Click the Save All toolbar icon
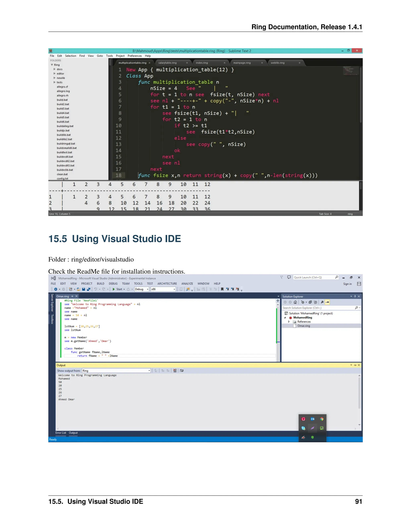The width and height of the screenshot is (411, 532). pyautogui.click(x=89, y=289)
